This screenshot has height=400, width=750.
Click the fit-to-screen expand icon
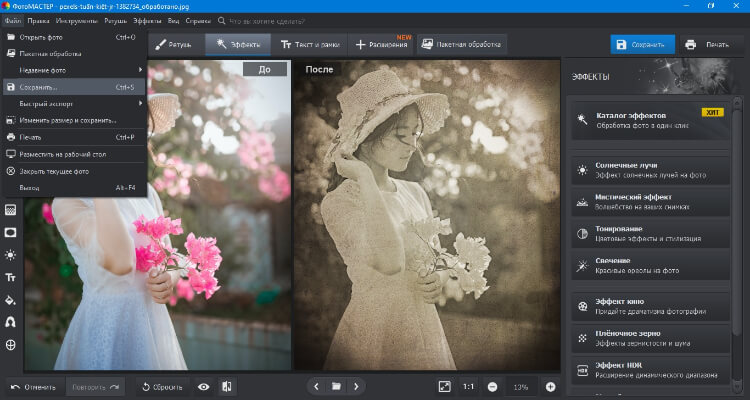[x=445, y=386]
